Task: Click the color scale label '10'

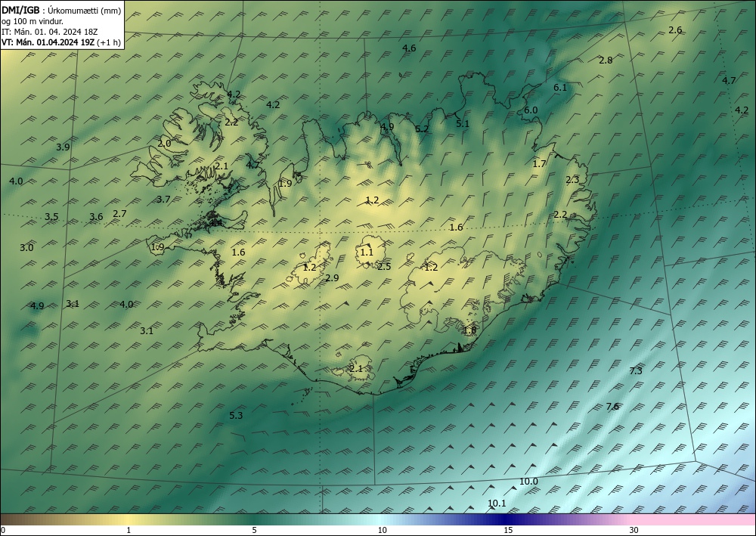Action: 382,531
